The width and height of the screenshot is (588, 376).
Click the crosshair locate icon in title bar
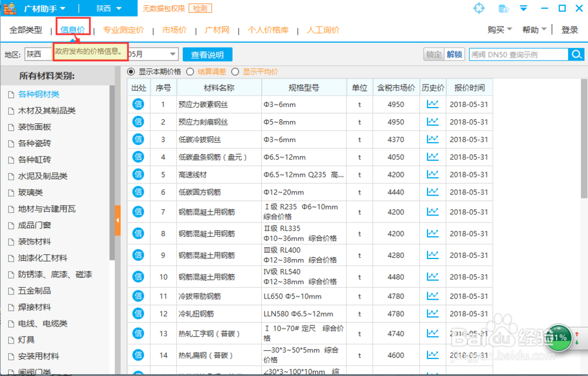[x=479, y=8]
